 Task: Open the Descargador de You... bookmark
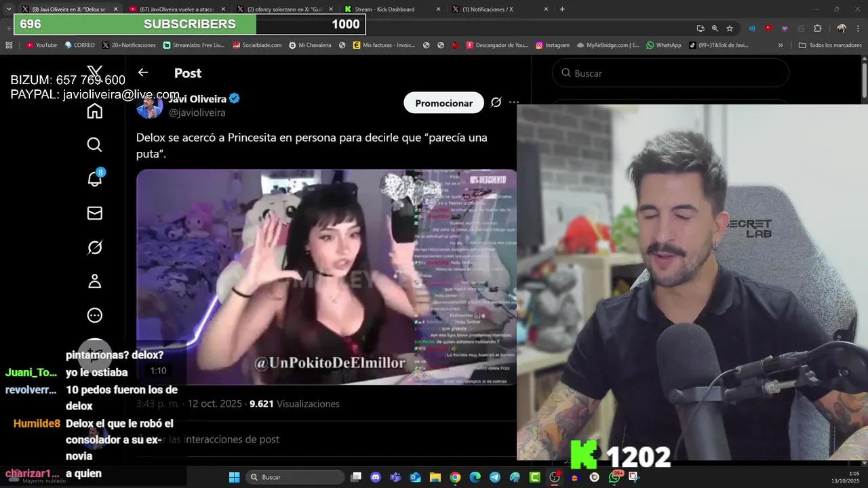click(x=497, y=45)
